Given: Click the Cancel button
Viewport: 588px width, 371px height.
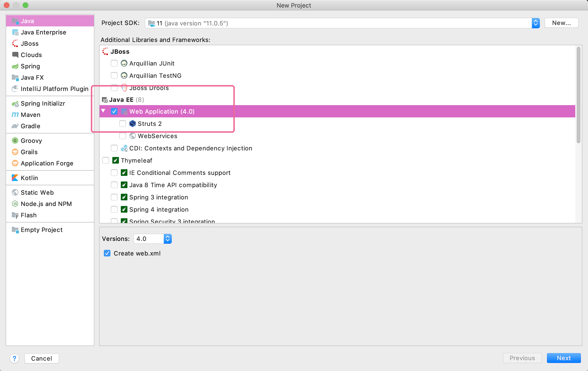Looking at the screenshot, I should click(x=42, y=358).
